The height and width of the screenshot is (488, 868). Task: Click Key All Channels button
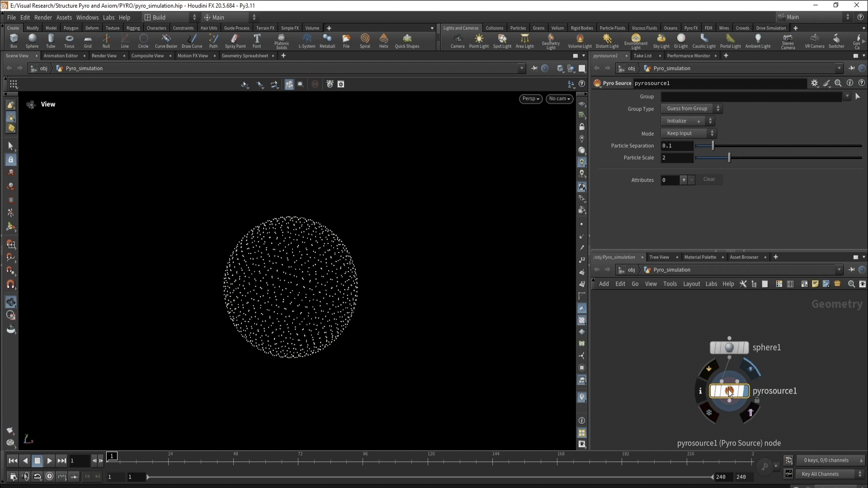click(820, 474)
